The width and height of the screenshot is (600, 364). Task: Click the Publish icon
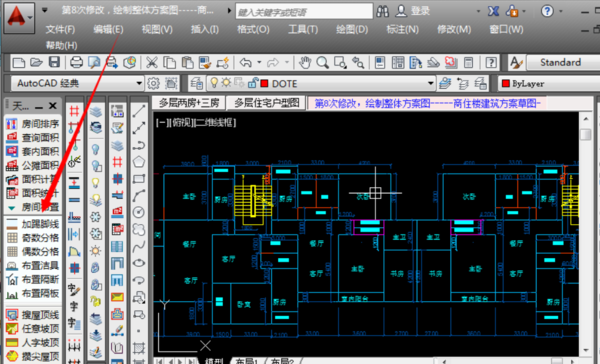point(111,62)
